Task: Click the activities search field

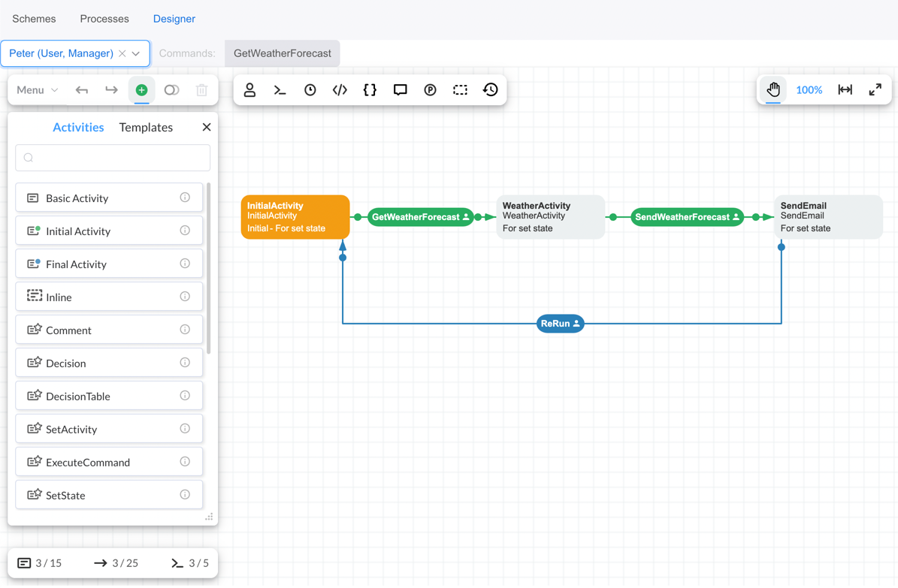Action: pyautogui.click(x=113, y=158)
